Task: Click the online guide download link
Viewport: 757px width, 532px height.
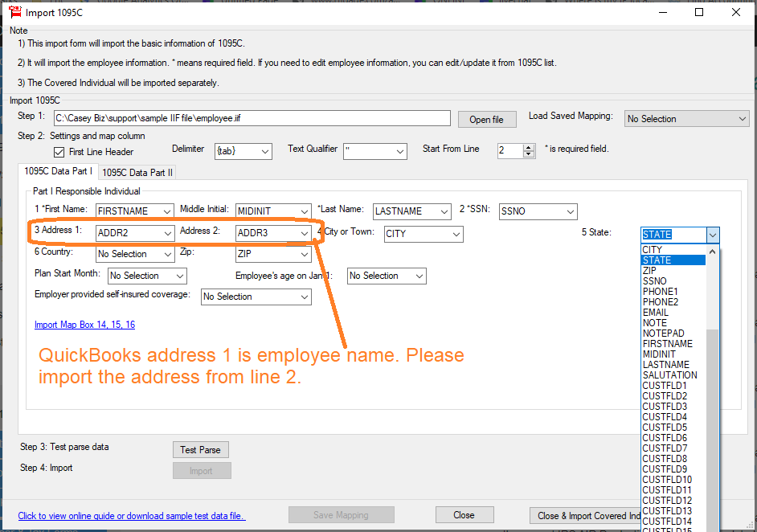Action: point(132,515)
